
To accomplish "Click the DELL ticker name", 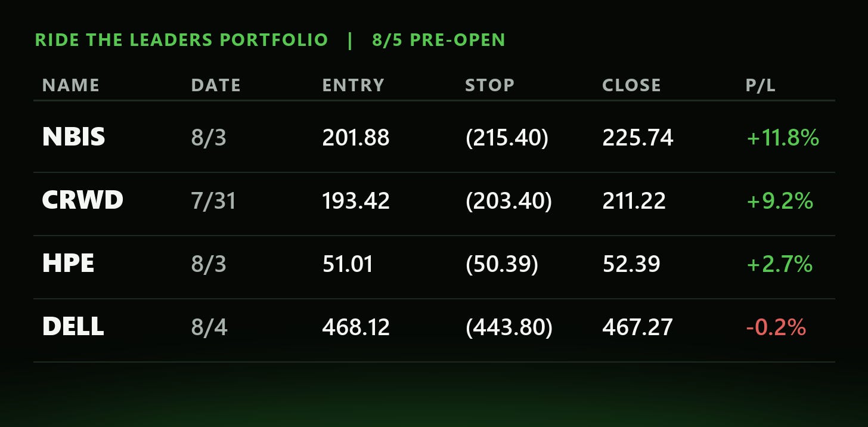I will pos(73,327).
